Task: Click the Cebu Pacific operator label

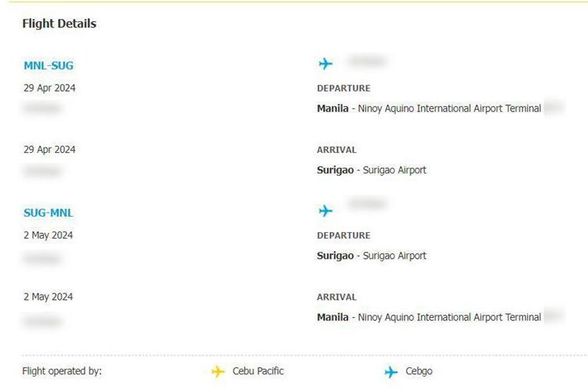Action: [258, 371]
